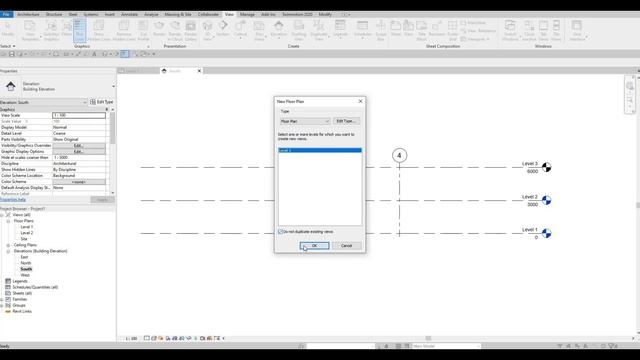Image resolution: width=640 pixels, height=360 pixels.
Task: Click the Close Inactive views tool
Action: pos(529,31)
